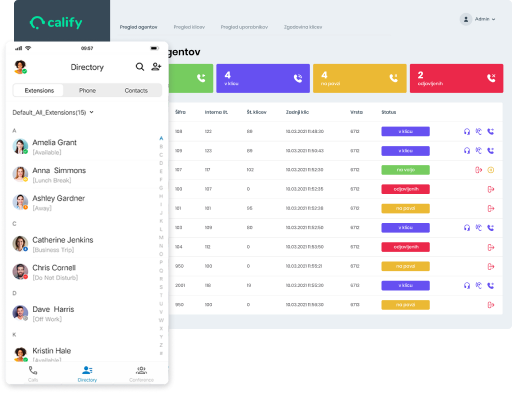
Task: Log out agent 100 with the red icon
Action: pos(491,189)
